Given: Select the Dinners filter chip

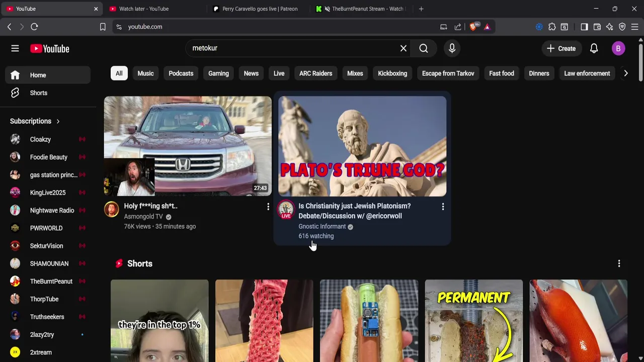Looking at the screenshot, I should (539, 73).
